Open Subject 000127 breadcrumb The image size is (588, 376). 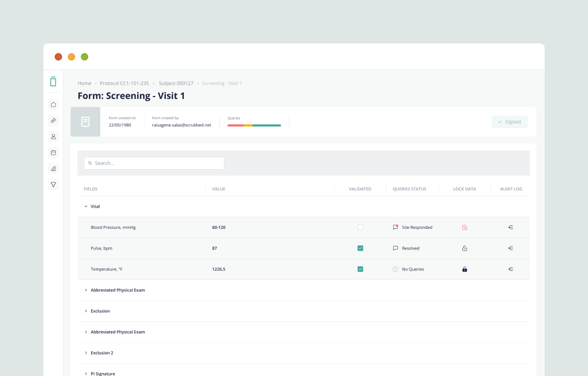[176, 83]
